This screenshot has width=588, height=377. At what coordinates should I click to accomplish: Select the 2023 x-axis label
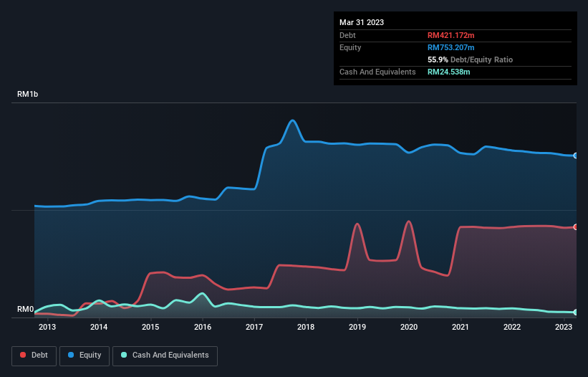[564, 327]
